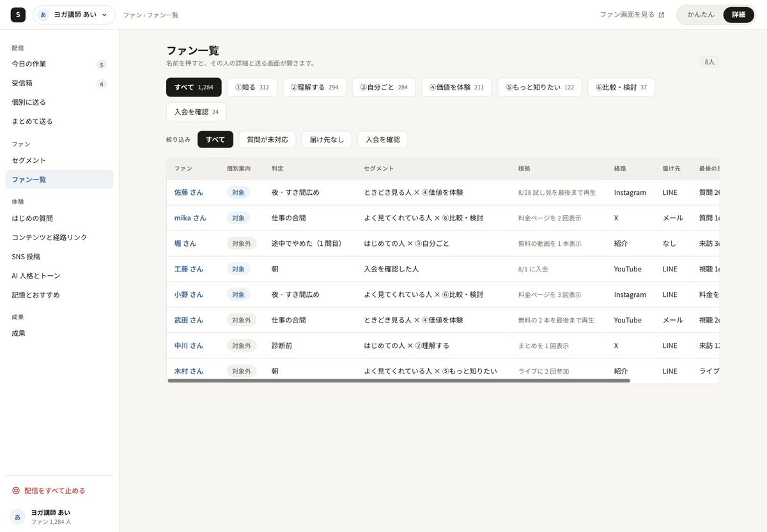
Task: Expand the ヨガ講師 あい account dropdown chevron
Action: (104, 15)
